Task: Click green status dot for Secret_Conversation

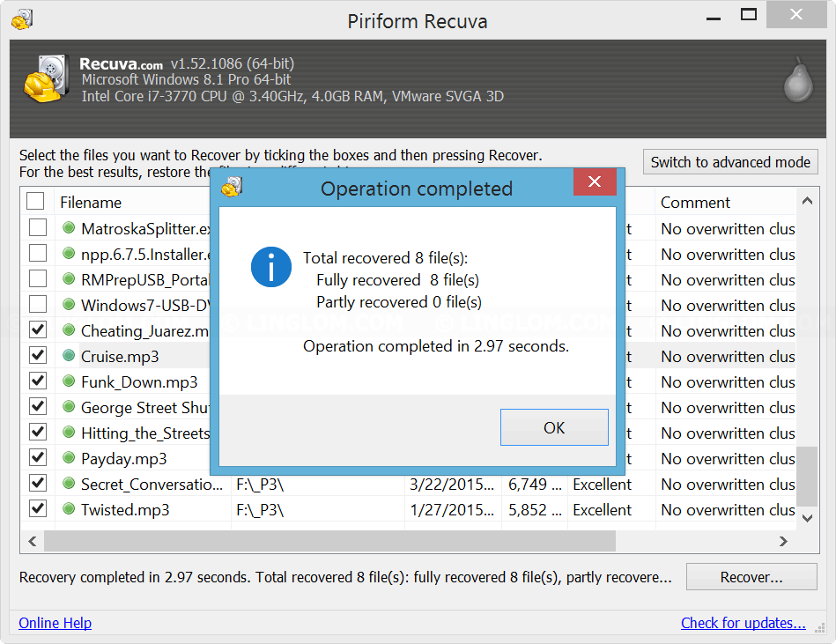Action: tap(68, 483)
